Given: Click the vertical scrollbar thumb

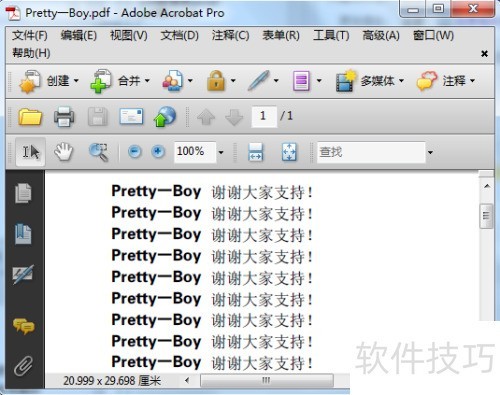Looking at the screenshot, I should (x=486, y=216).
